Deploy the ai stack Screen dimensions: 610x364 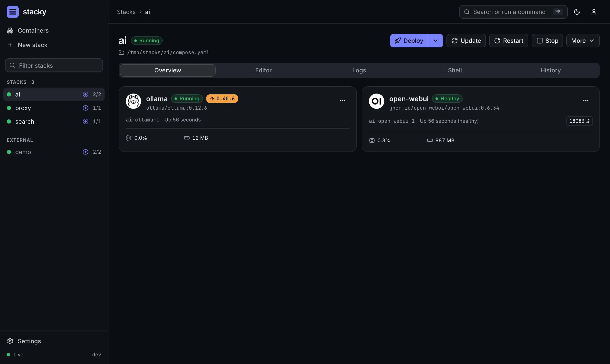tap(409, 41)
